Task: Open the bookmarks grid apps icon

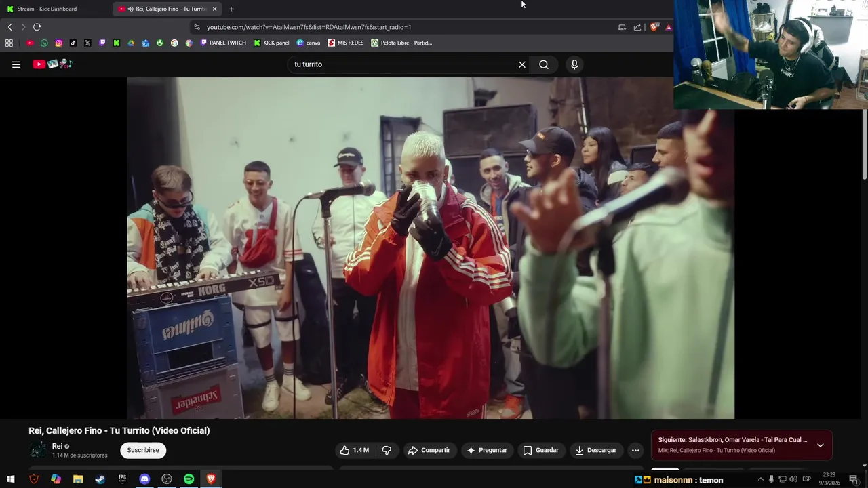Action: tap(9, 43)
